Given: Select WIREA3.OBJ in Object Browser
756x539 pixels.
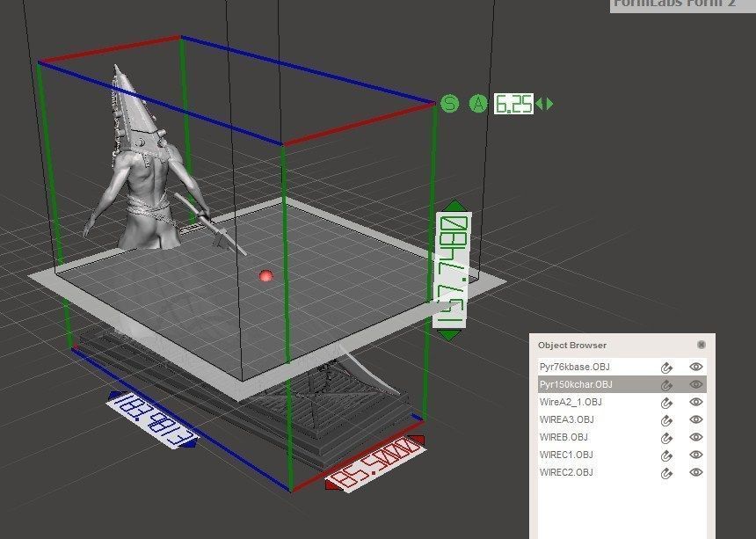Looking at the screenshot, I should tap(622, 419).
